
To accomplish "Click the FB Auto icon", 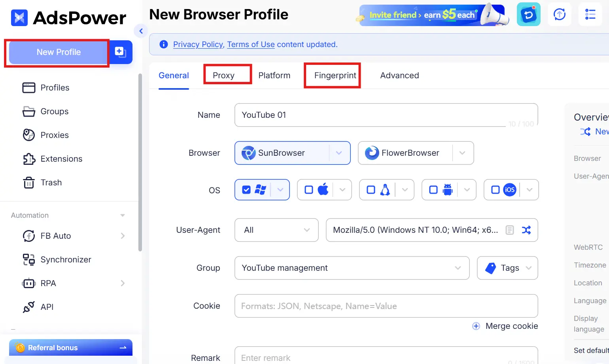I will pos(29,236).
